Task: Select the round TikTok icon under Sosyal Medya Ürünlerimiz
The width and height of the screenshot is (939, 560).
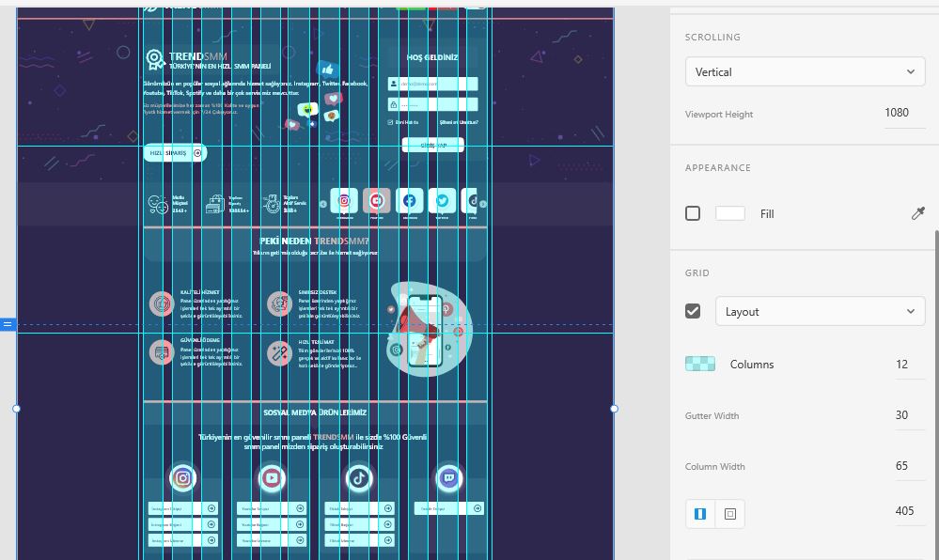Action: tap(359, 478)
